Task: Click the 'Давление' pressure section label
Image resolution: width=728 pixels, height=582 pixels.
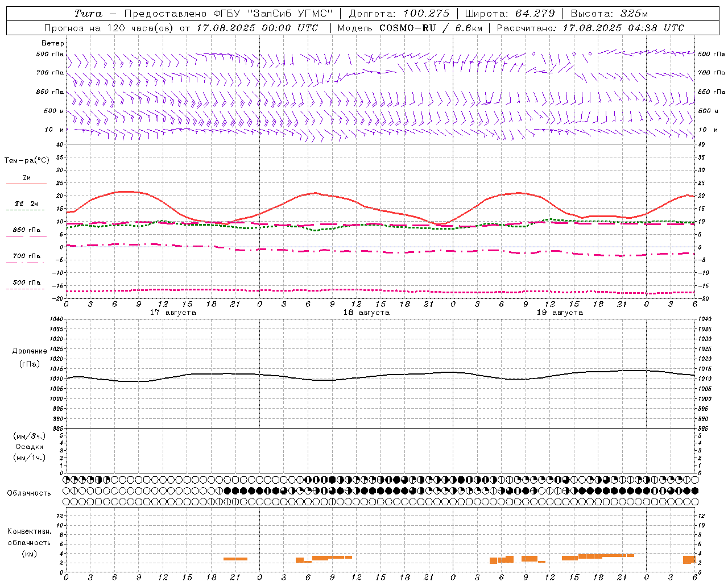Action: (x=30, y=351)
